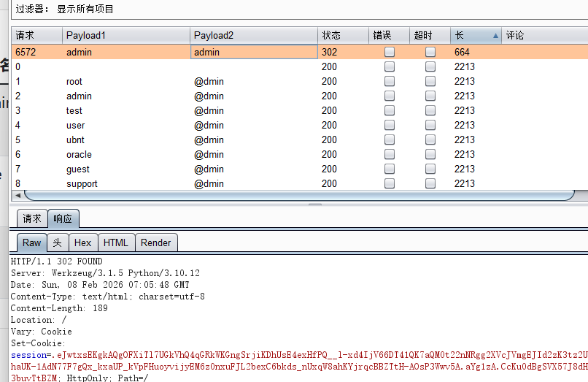Toggle 超时 checkbox for the guest row

coord(430,169)
